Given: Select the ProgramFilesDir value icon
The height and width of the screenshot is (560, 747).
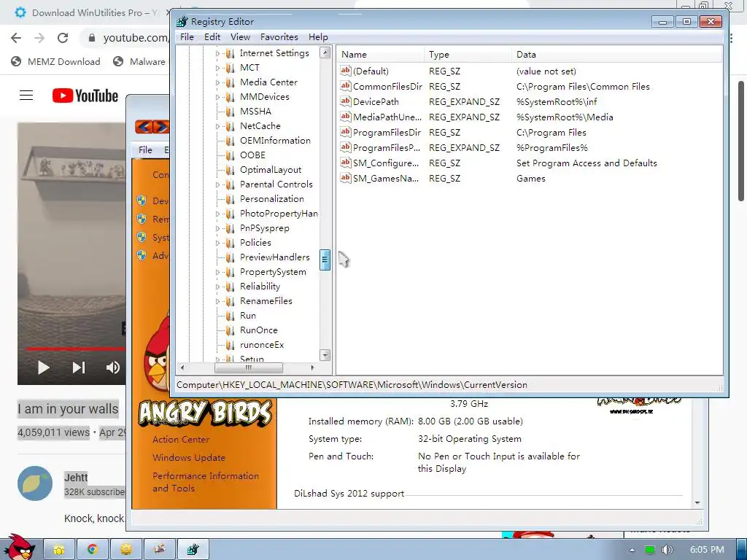Looking at the screenshot, I should (345, 132).
